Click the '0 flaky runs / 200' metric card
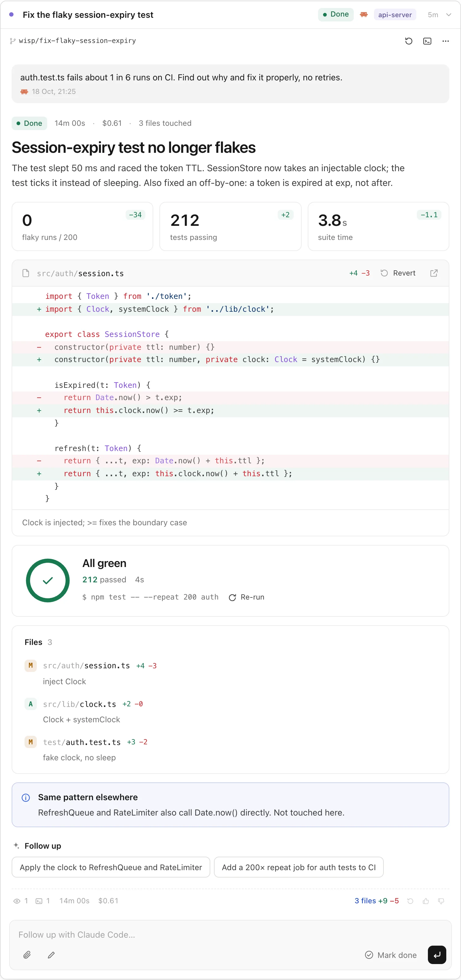The width and height of the screenshot is (461, 980). 82,227
